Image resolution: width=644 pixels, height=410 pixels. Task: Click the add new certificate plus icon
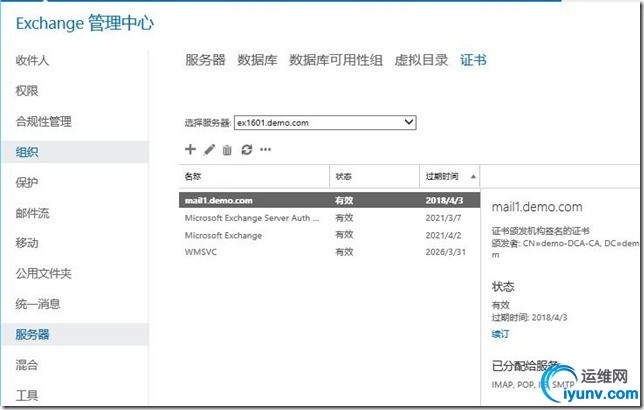pyautogui.click(x=191, y=150)
